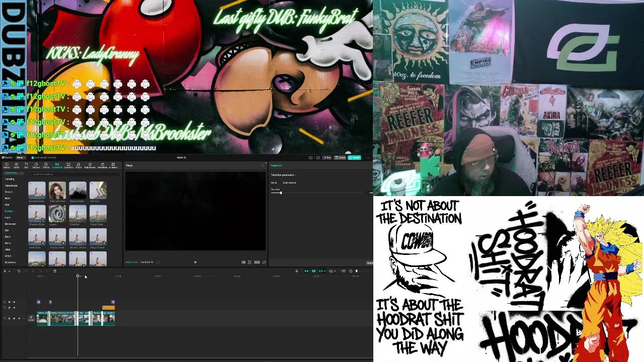The height and width of the screenshot is (362, 644).
Task: Open the select tool dropdown on timeline
Action: point(10,271)
